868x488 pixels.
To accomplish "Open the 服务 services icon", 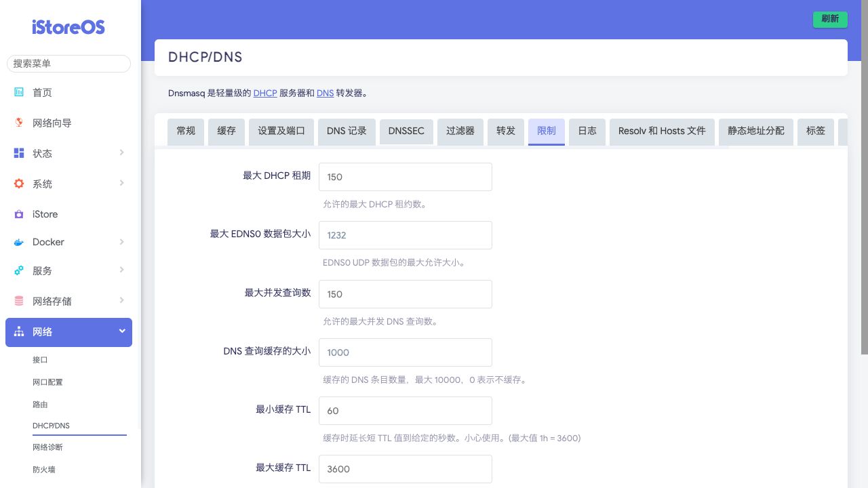I will pyautogui.click(x=19, y=270).
